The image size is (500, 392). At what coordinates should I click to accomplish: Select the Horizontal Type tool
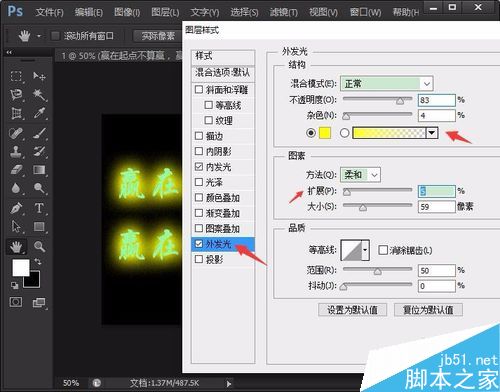click(x=39, y=208)
